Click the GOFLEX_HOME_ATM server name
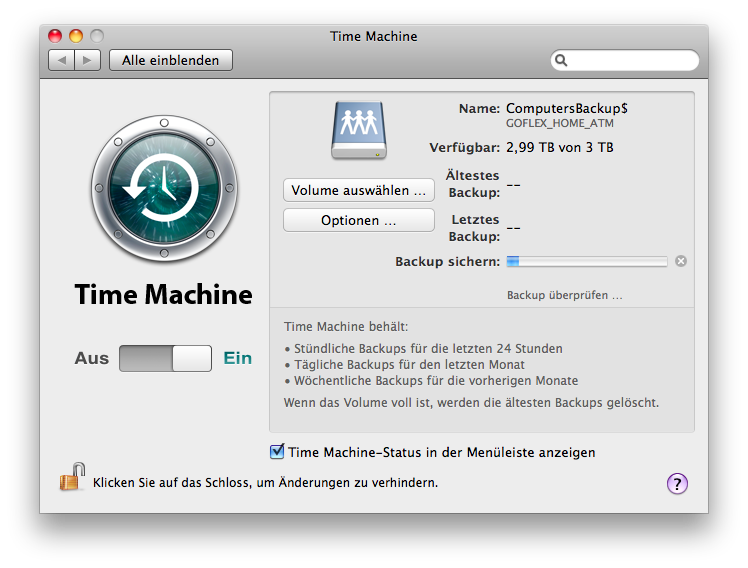 560,124
